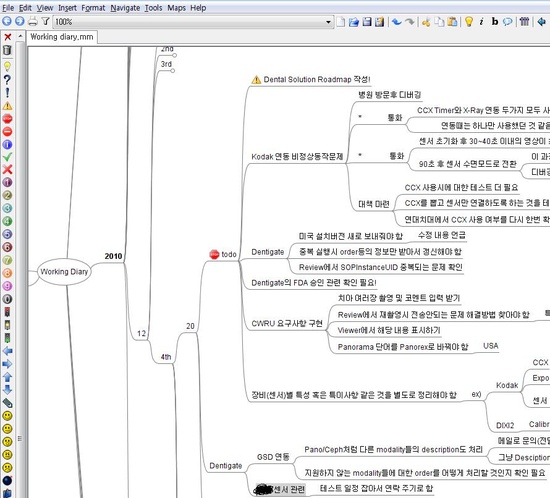The height and width of the screenshot is (498, 550).
Task: Add the blue info icon from sidebar
Action: [x=7, y=144]
